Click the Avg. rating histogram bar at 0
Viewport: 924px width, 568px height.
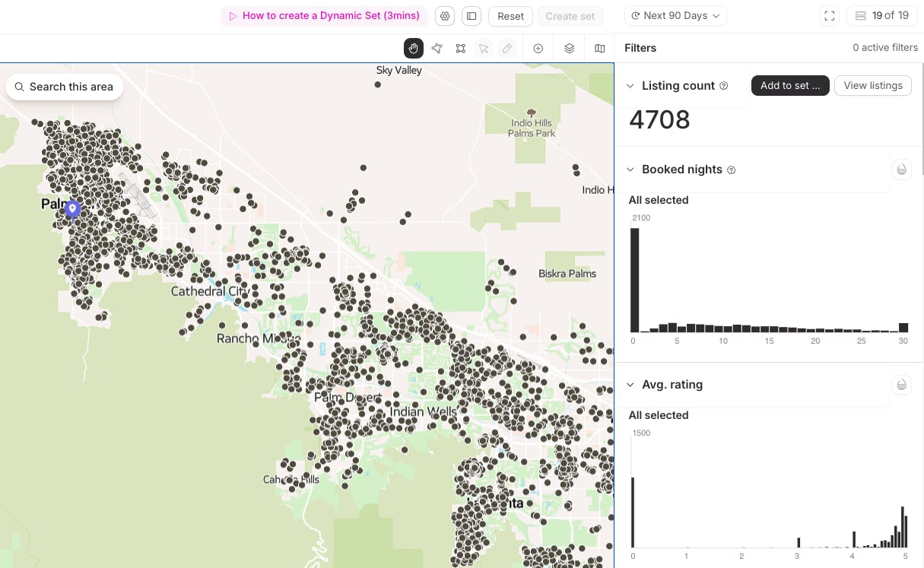pyautogui.click(x=633, y=512)
